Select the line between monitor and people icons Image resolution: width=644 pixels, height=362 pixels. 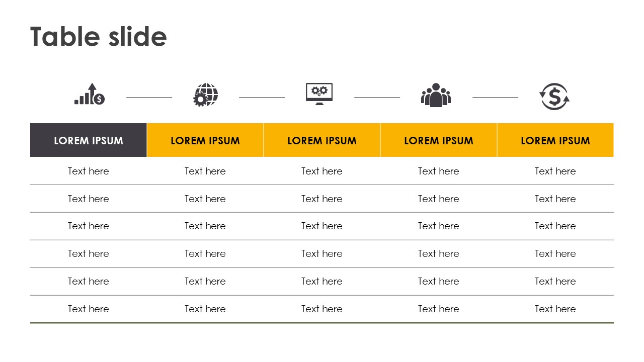pyautogui.click(x=377, y=97)
